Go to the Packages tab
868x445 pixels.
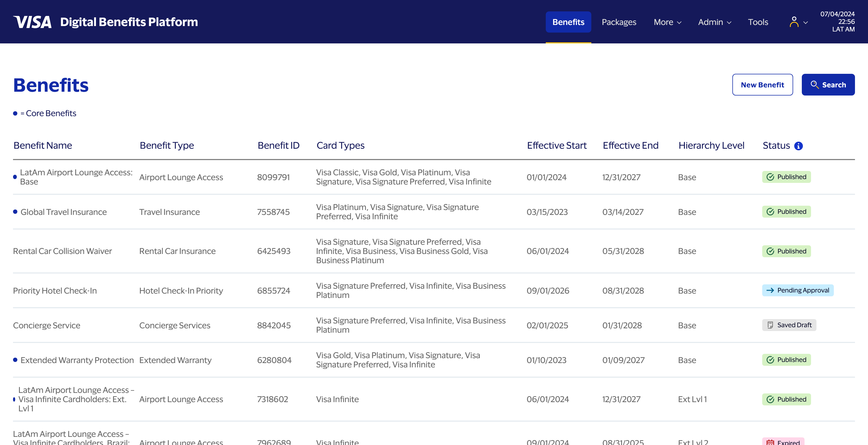pos(619,22)
